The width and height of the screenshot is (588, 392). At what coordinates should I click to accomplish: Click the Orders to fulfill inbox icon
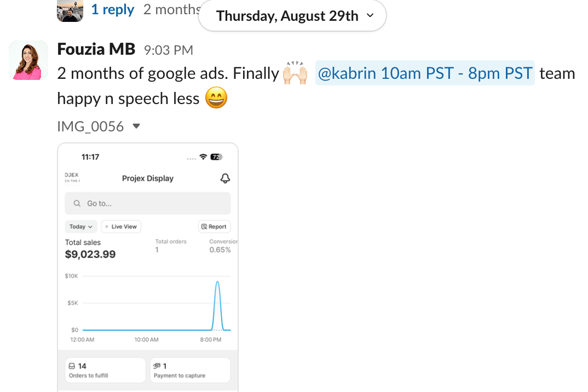(x=72, y=366)
